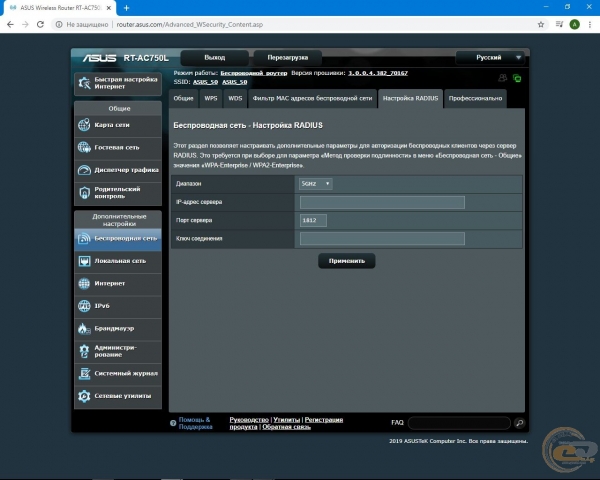Select Фильтр MAC адресов беспроводной сети tab
The width and height of the screenshot is (600, 480).
(x=312, y=99)
